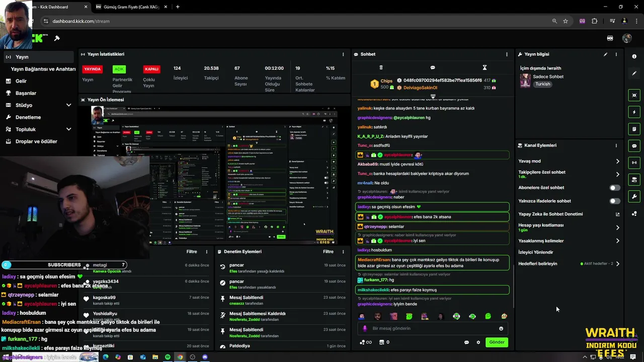Click the wrench sidebar icon
This screenshot has width=644, height=362.
(634, 197)
